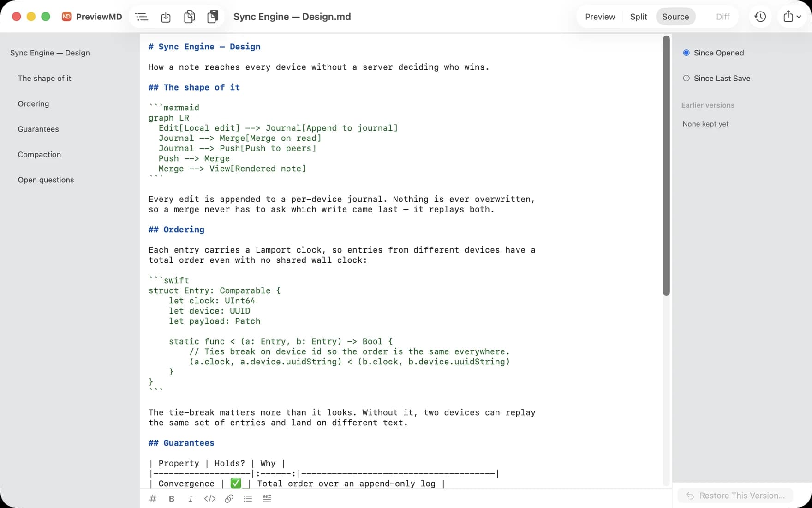The image size is (812, 508).
Task: Insert a heading with the # icon
Action: pyautogui.click(x=153, y=499)
